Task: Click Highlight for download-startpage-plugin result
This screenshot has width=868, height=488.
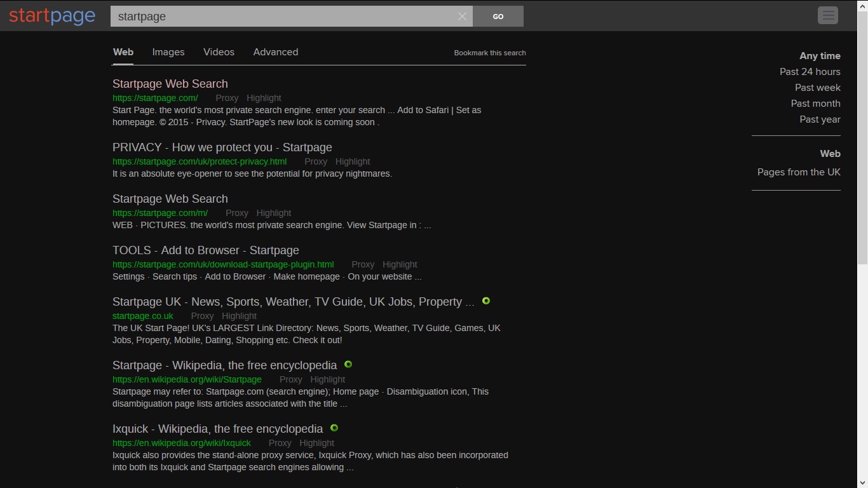Action: (x=400, y=264)
